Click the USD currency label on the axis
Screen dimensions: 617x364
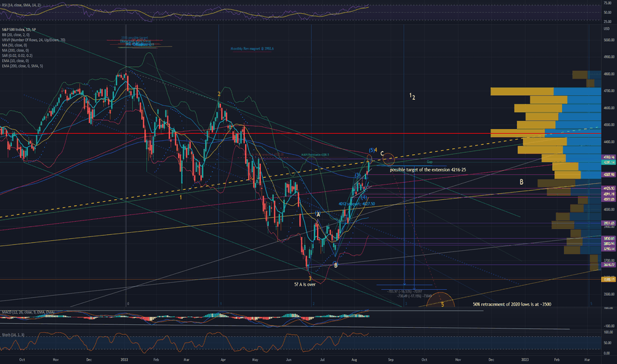(606, 28)
